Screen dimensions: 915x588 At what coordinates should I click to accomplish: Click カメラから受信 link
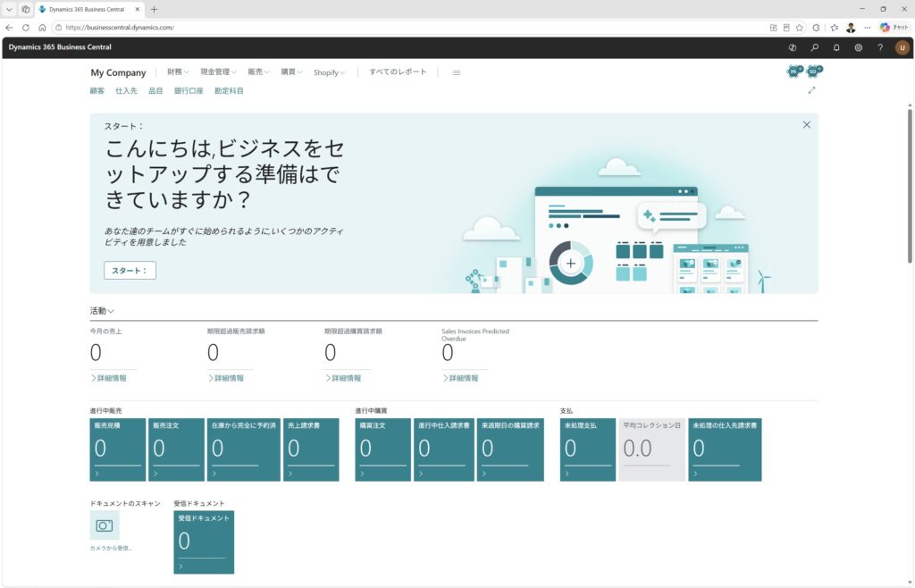click(x=111, y=549)
